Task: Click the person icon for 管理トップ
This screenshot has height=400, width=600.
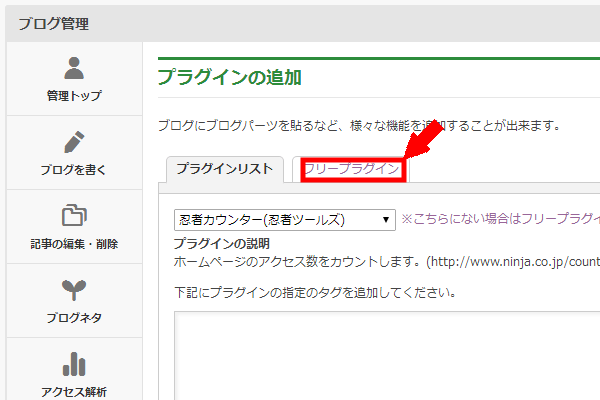Action: pos(74,68)
